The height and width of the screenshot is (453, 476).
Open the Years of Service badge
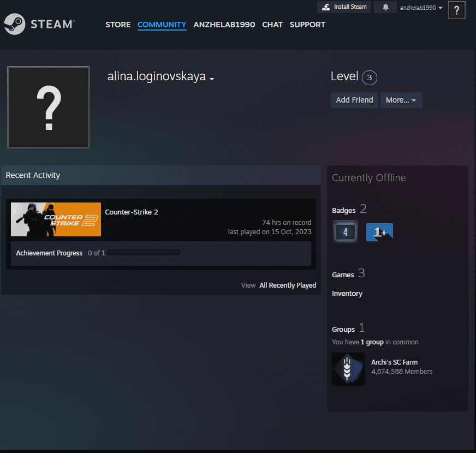[379, 231]
